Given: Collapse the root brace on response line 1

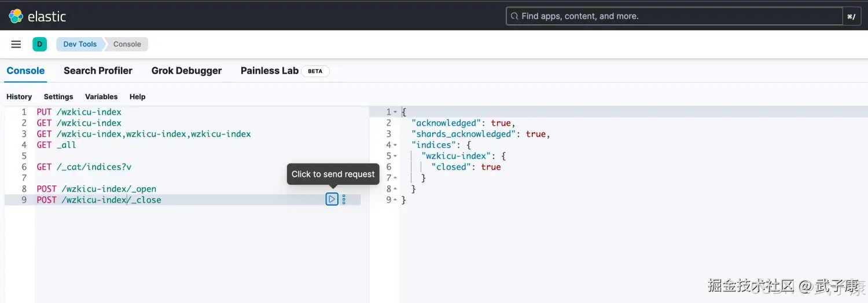Looking at the screenshot, I should 395,112.
